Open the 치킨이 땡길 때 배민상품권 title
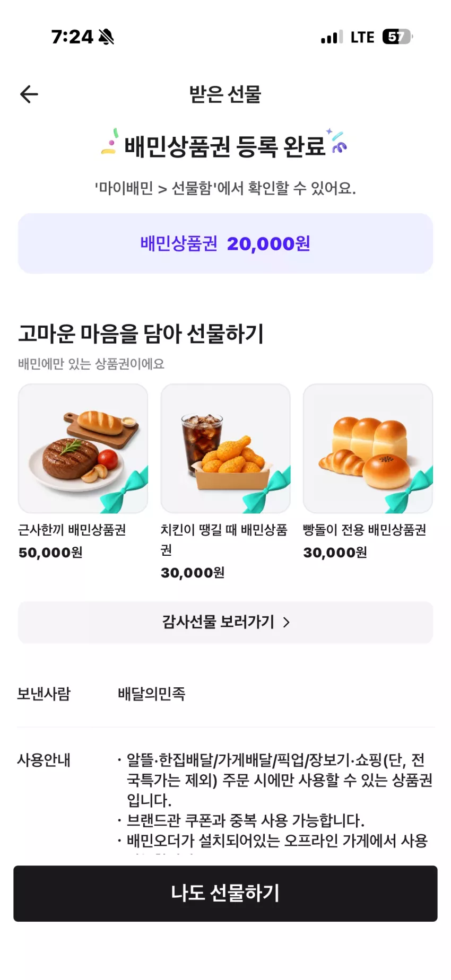451x980 pixels. [x=224, y=540]
